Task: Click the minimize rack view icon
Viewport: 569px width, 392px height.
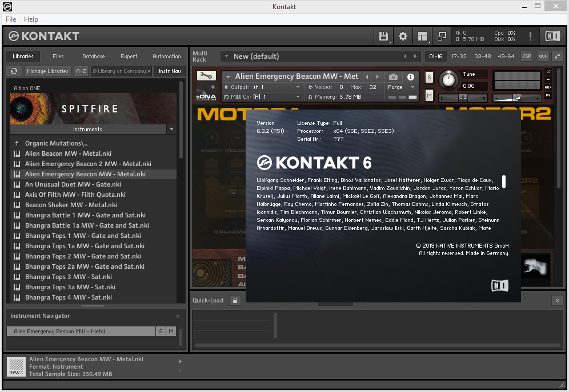Action: coord(442,36)
